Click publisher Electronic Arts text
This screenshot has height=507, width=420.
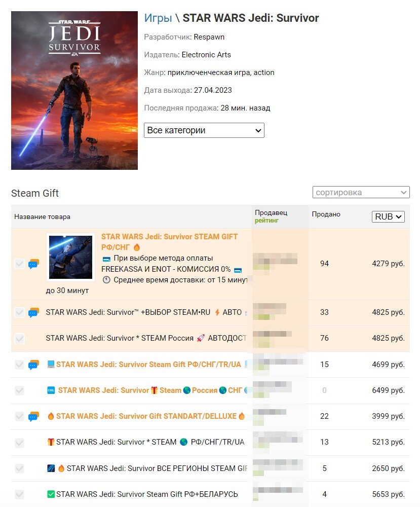[x=206, y=55]
